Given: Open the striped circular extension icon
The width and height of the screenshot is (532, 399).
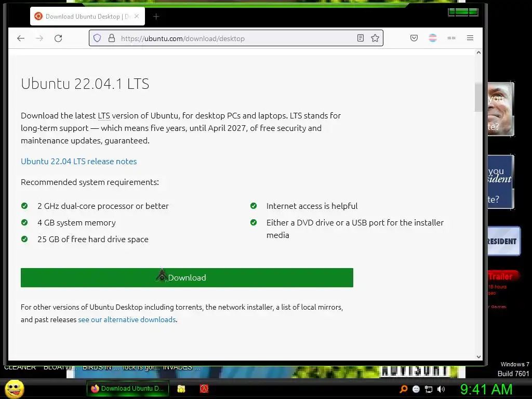Looking at the screenshot, I should click(x=433, y=38).
